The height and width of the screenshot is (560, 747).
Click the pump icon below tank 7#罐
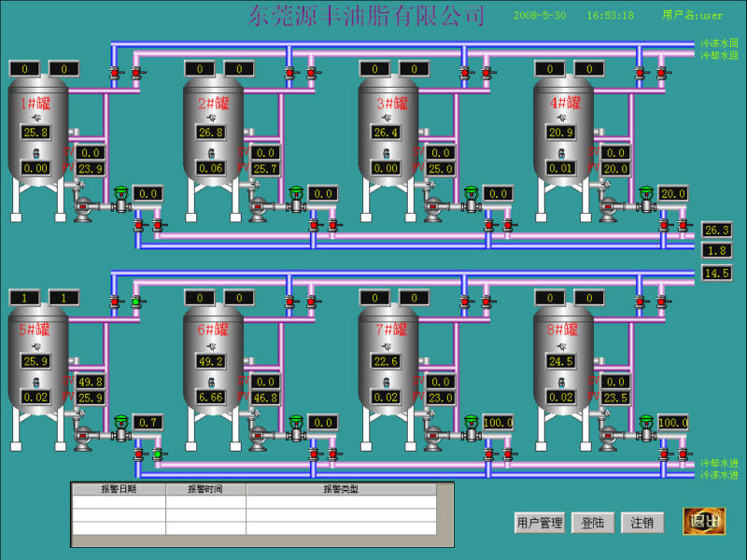(x=433, y=436)
